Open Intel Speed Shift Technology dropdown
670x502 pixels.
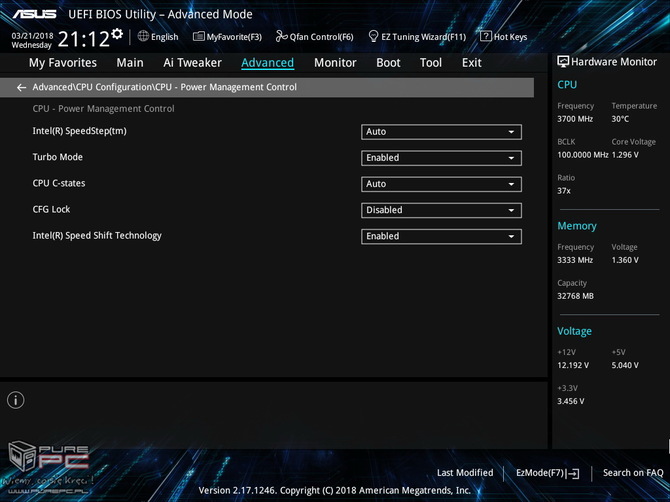click(441, 236)
